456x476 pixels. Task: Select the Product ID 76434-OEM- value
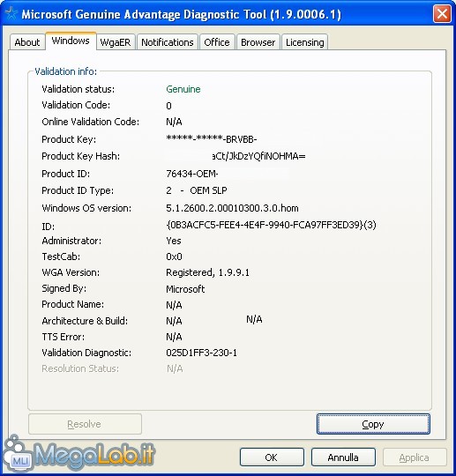pyautogui.click(x=192, y=174)
